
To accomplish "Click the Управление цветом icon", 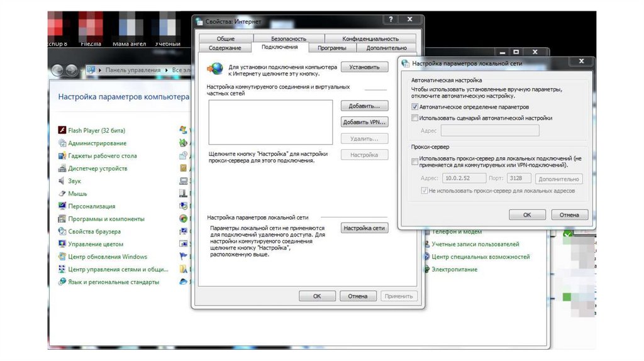I will coord(62,244).
